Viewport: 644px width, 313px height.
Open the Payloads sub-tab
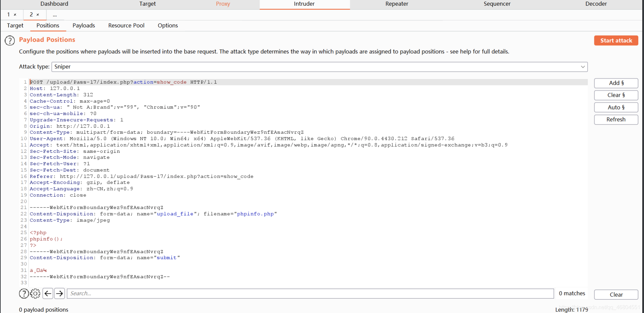click(84, 25)
